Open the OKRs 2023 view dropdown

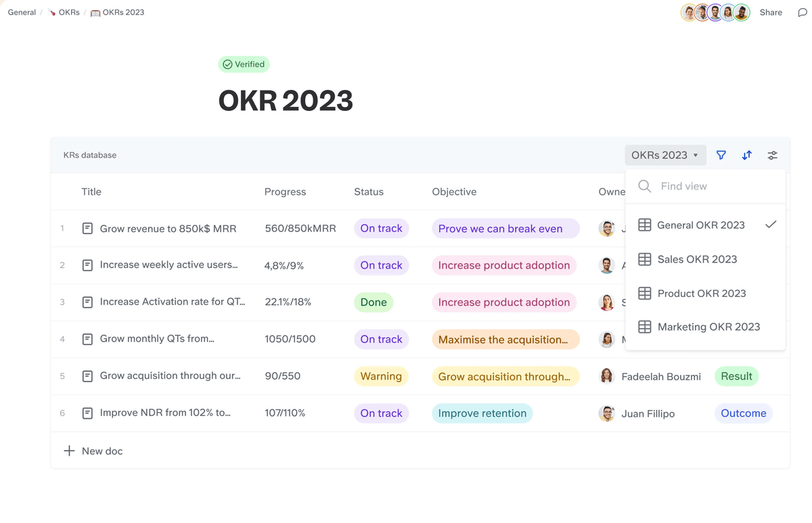point(664,155)
